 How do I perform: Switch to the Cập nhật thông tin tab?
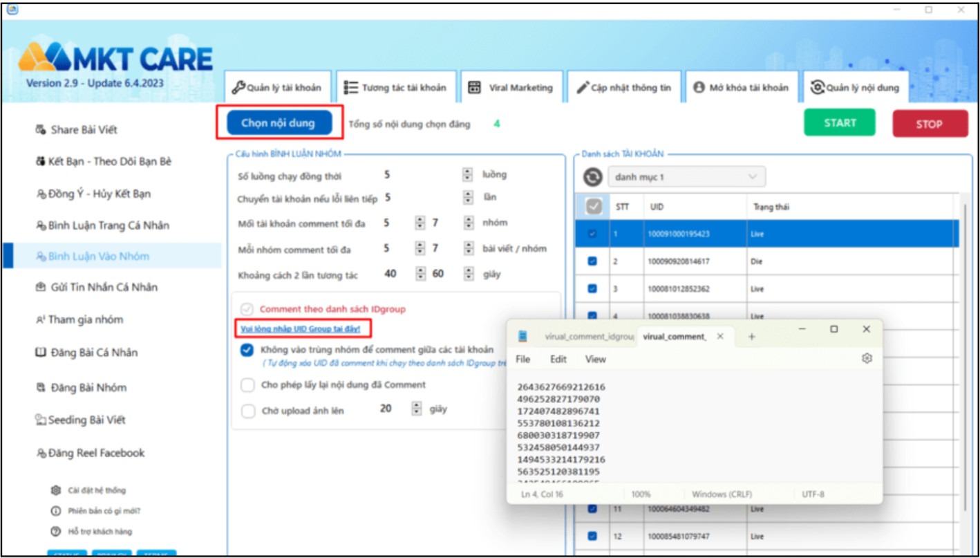click(x=624, y=86)
